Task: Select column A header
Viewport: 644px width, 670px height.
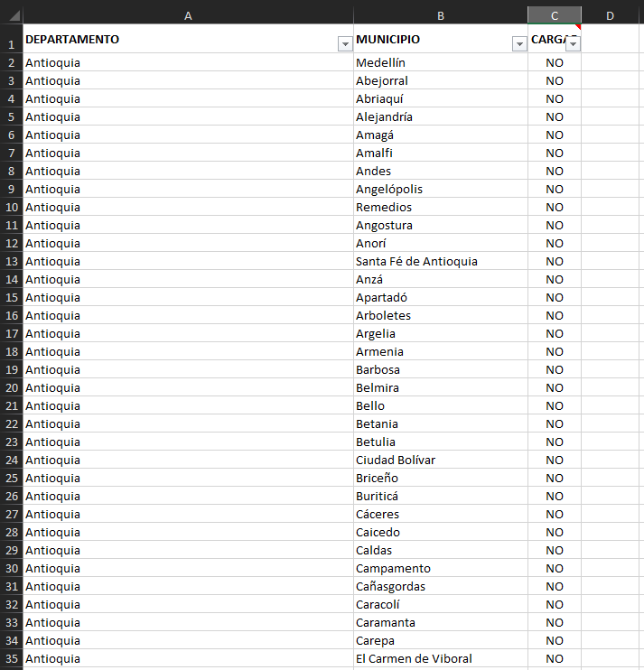Action: click(x=188, y=15)
